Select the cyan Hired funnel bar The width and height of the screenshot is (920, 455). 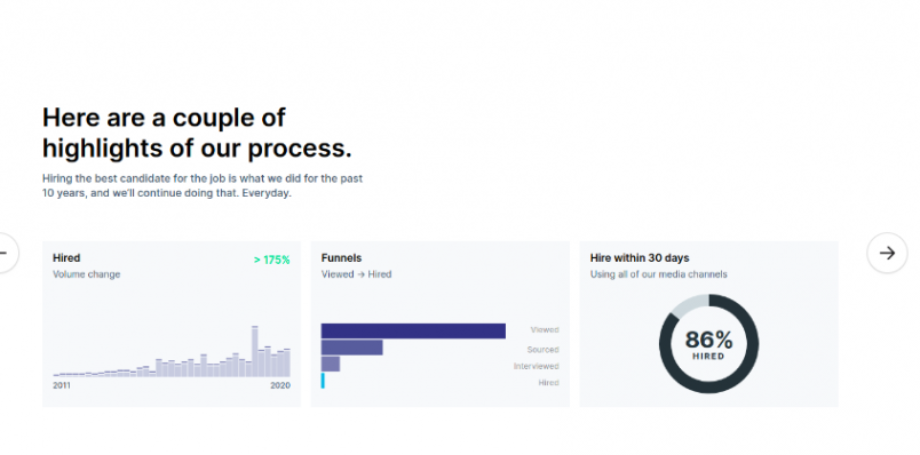pyautogui.click(x=323, y=380)
